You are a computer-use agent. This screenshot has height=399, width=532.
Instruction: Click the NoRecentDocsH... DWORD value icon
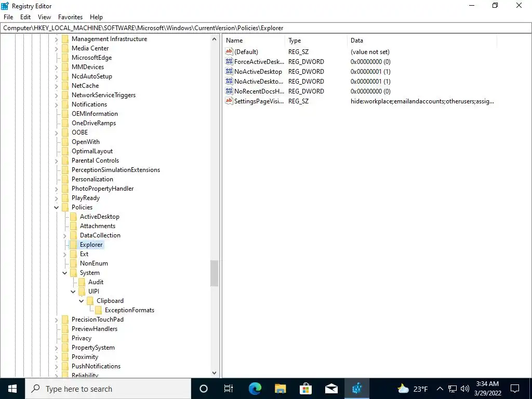coord(229,91)
